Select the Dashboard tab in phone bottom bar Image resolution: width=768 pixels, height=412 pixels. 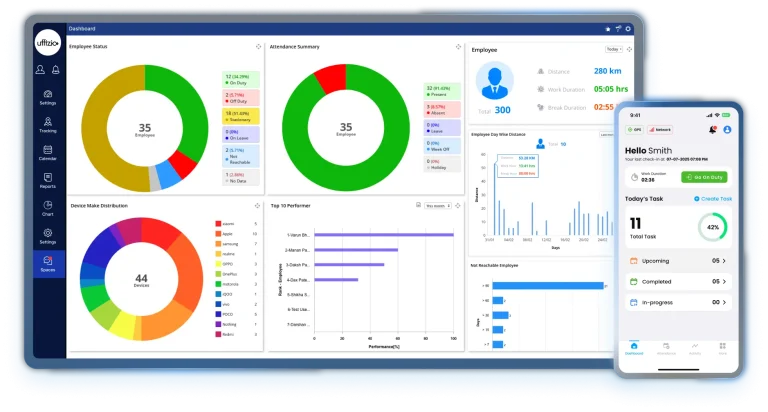coord(634,348)
